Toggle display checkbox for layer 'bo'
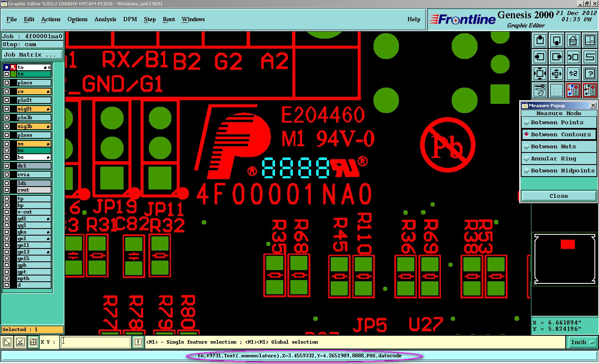599x364 pixels. tap(7, 157)
